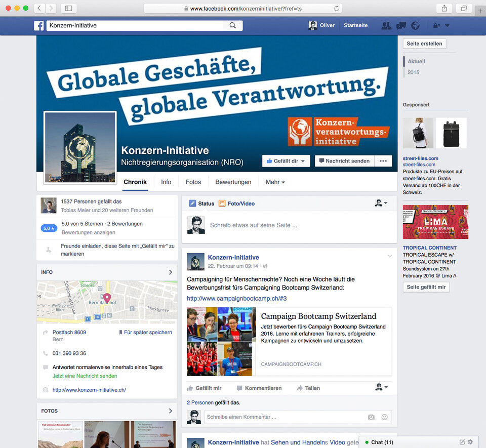
Task: Click the emoji icon in the comment field
Action: point(384,417)
